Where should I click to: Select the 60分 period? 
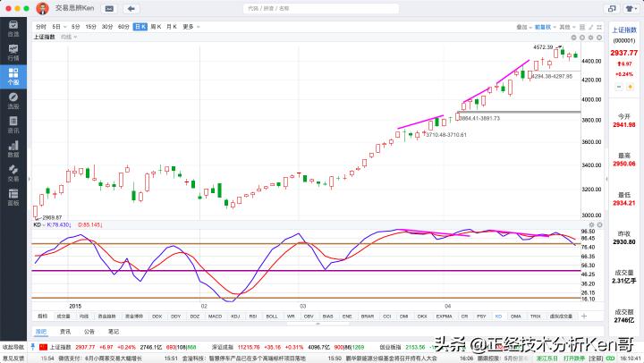pyautogui.click(x=123, y=27)
